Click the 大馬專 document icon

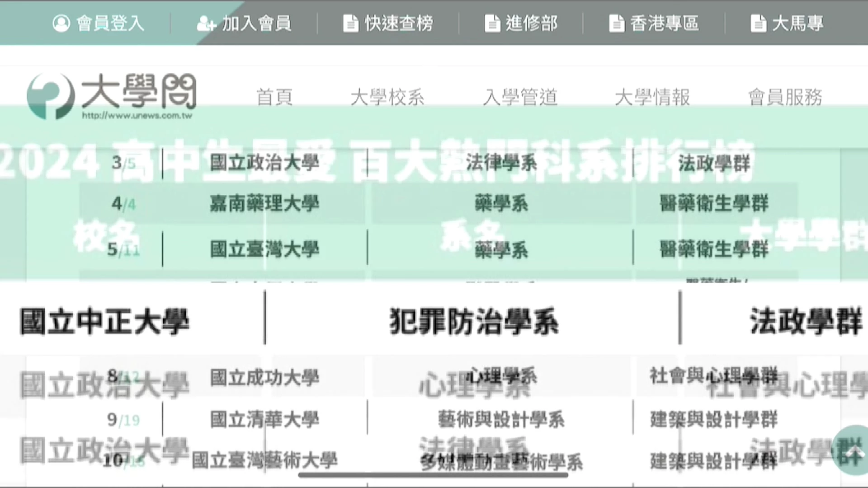tap(758, 23)
